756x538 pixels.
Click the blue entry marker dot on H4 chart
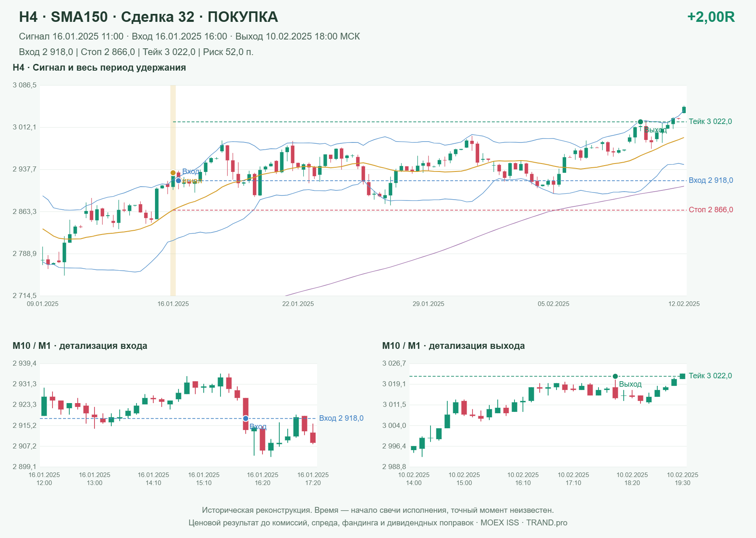tap(178, 181)
